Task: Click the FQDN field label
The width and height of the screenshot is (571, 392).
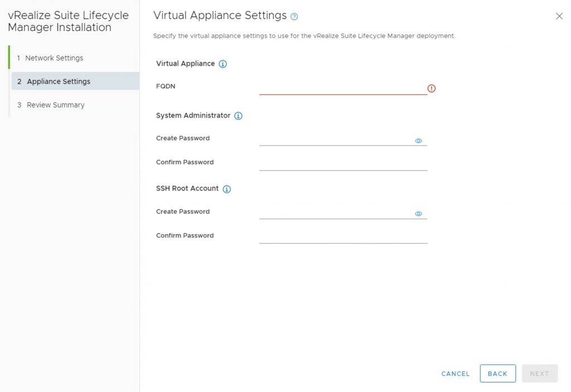Action: [166, 86]
